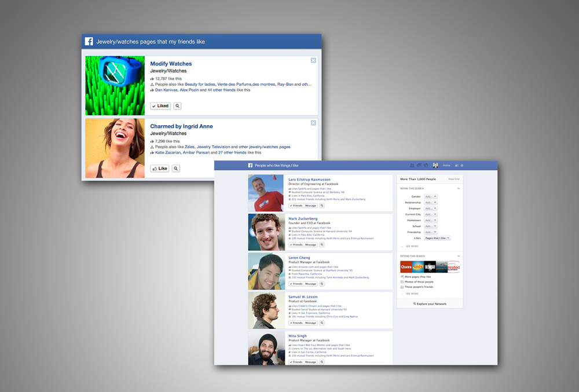The width and height of the screenshot is (579, 392).
Task: Click Message button on Loren Cheng's card
Action: 311,284
